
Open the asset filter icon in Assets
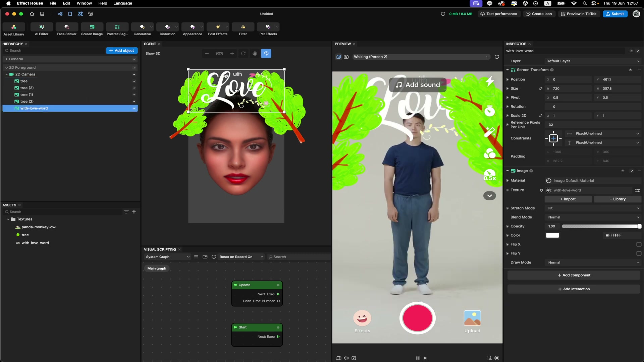126,212
